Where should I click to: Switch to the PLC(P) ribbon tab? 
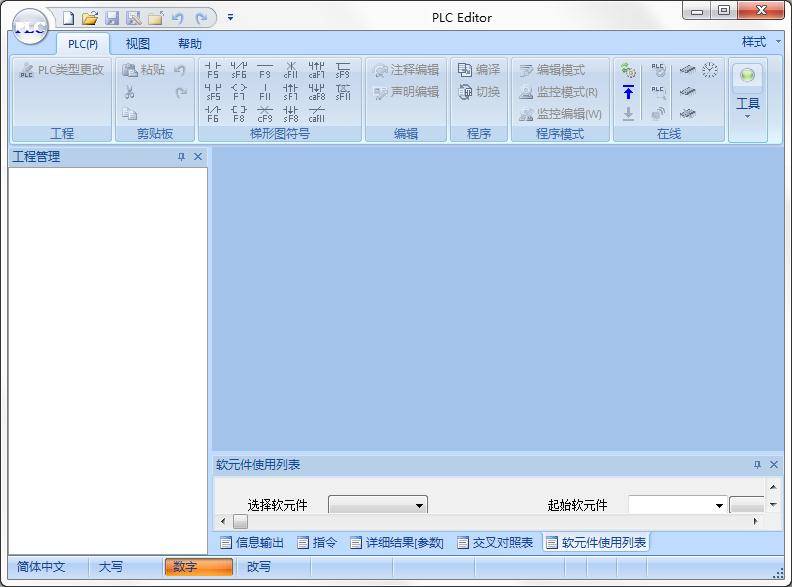[83, 44]
